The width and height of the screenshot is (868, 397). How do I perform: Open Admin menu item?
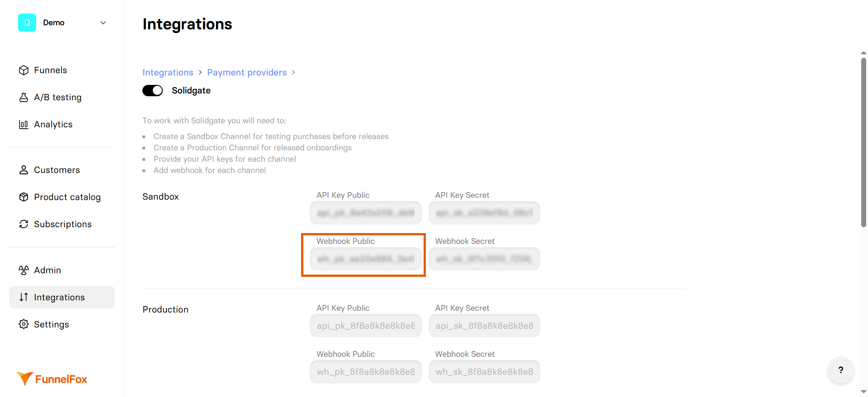62,270
